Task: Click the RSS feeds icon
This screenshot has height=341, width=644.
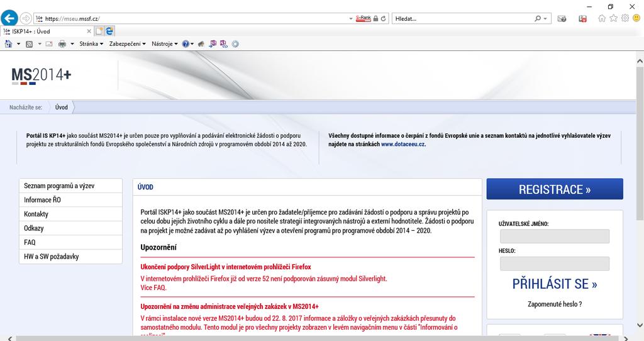Action: point(29,44)
